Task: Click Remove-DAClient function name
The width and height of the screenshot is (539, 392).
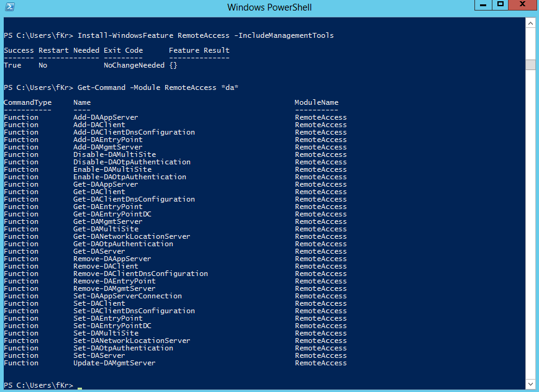Action: coord(106,266)
